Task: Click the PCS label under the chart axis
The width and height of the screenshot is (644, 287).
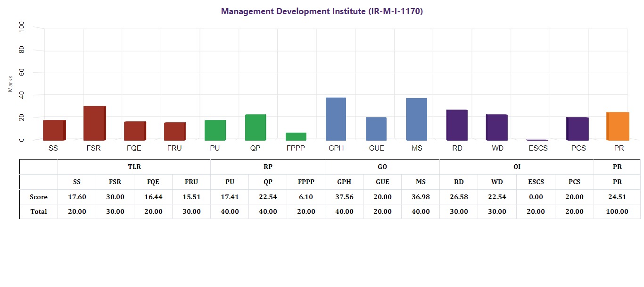Action: tap(578, 148)
